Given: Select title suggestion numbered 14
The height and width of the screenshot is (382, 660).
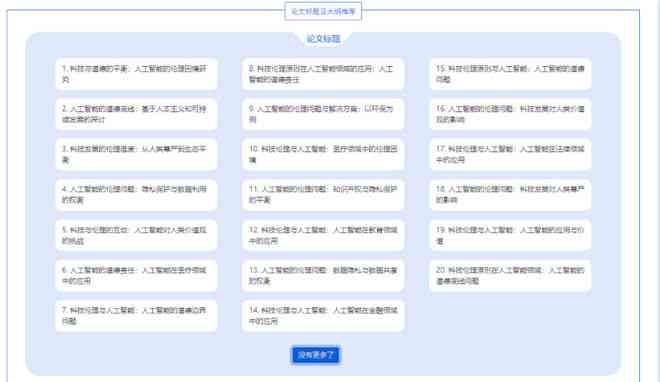Looking at the screenshot, I should [x=323, y=316].
